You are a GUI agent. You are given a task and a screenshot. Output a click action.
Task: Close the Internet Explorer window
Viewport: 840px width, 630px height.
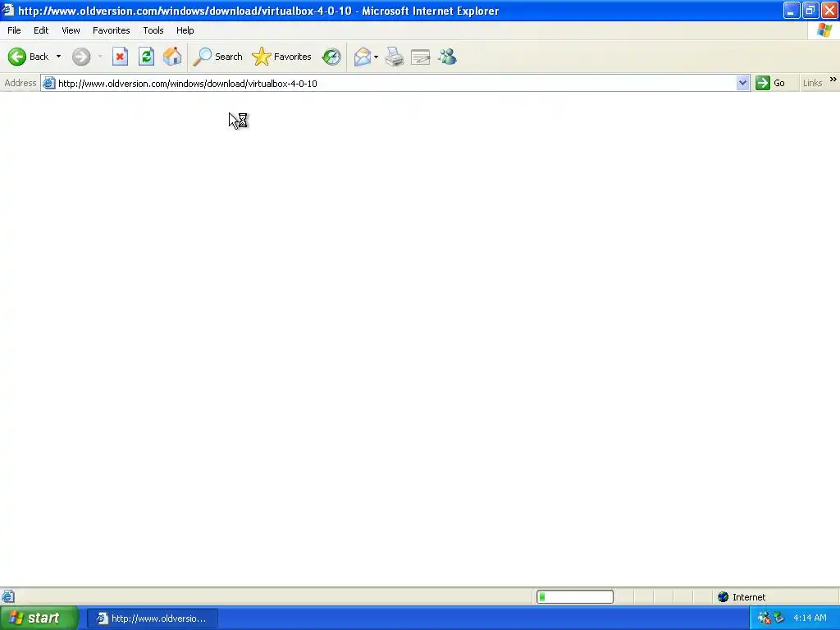click(x=829, y=11)
